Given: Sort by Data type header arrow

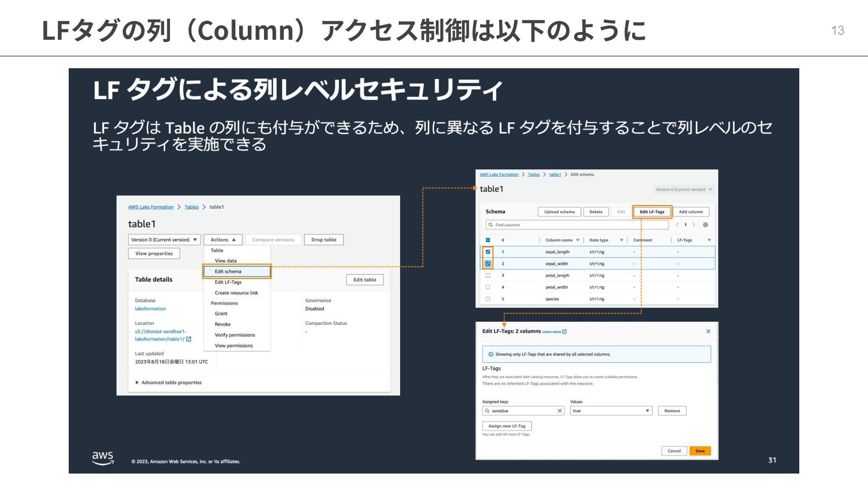Looking at the screenshot, I should pyautogui.click(x=621, y=240).
